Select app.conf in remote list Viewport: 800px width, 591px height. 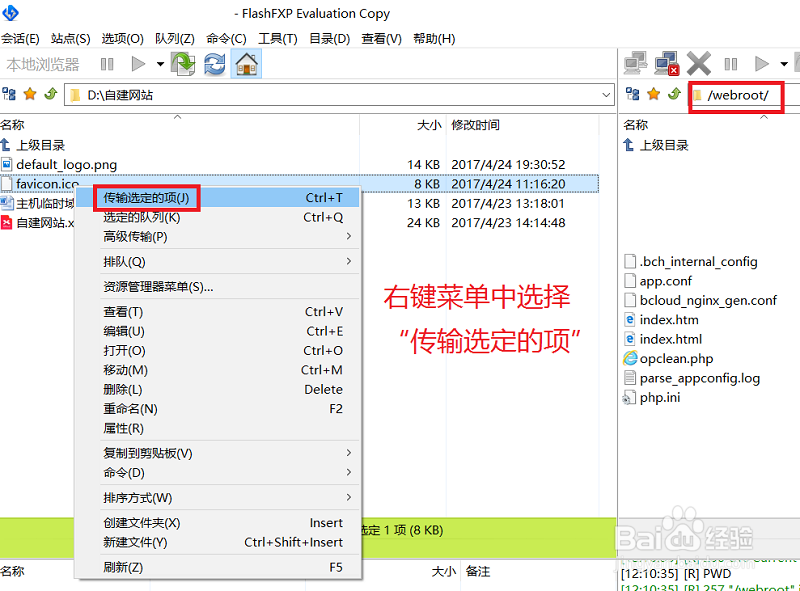tap(658, 281)
